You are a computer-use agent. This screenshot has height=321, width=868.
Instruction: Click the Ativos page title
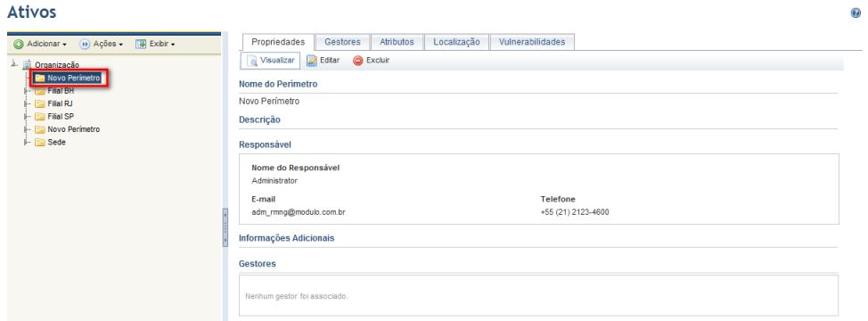(x=31, y=12)
